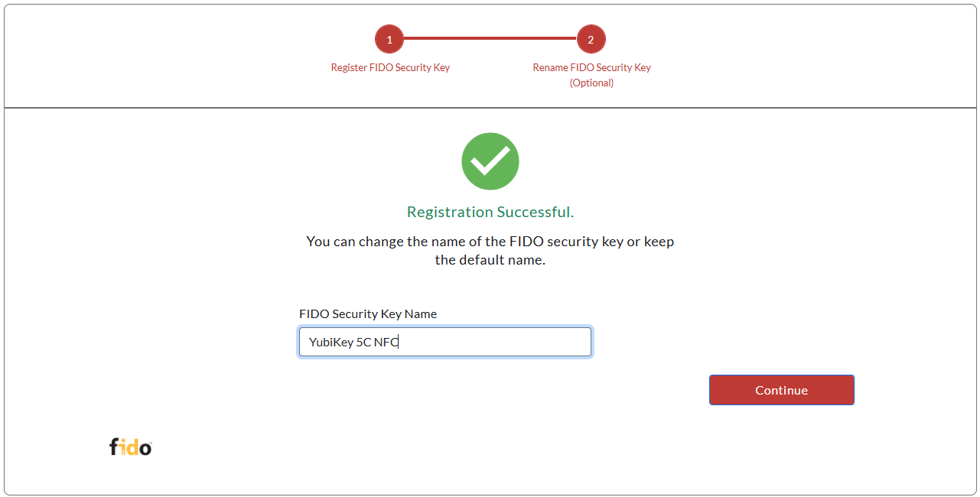Image resolution: width=980 pixels, height=497 pixels.
Task: Click the rename instructions text
Action: 490,249
